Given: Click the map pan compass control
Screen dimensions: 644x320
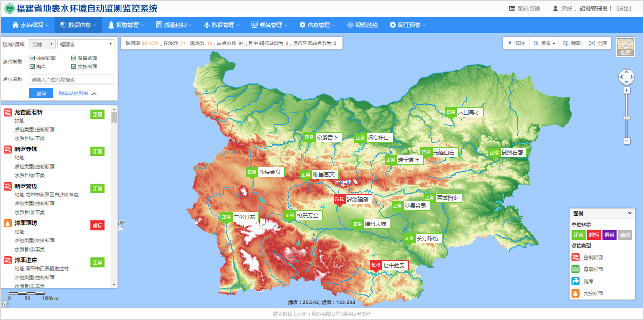Looking at the screenshot, I should click(x=626, y=77).
